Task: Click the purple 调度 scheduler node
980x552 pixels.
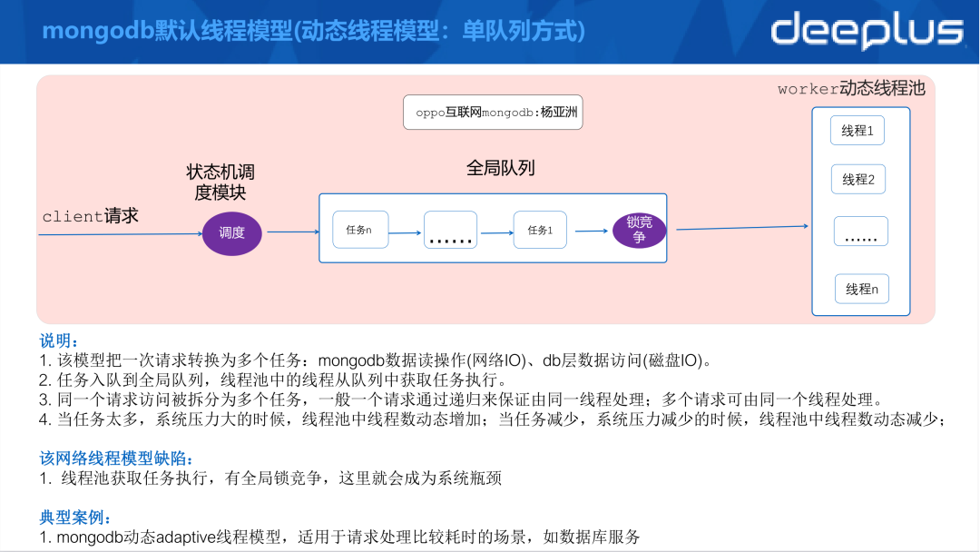Action: click(232, 233)
